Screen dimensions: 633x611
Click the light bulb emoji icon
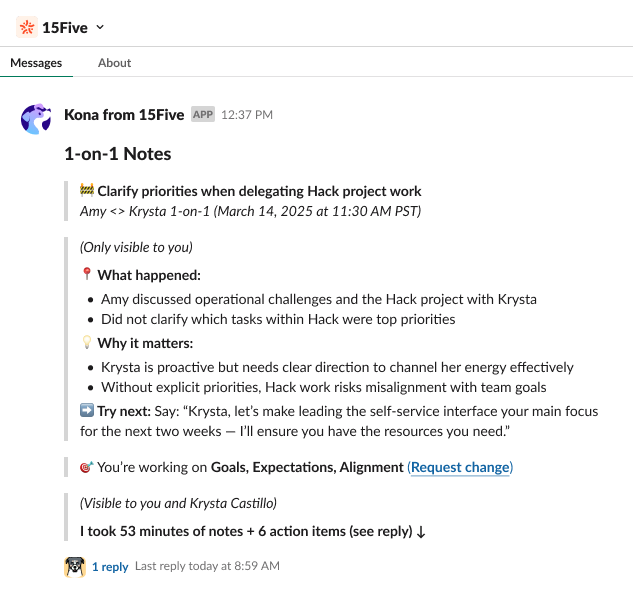(x=87, y=343)
